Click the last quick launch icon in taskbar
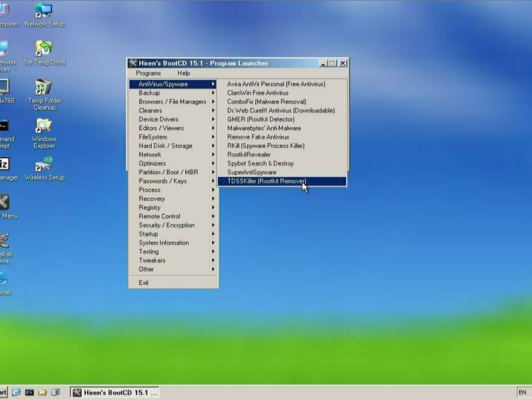This screenshot has height=399, width=532. point(56,392)
